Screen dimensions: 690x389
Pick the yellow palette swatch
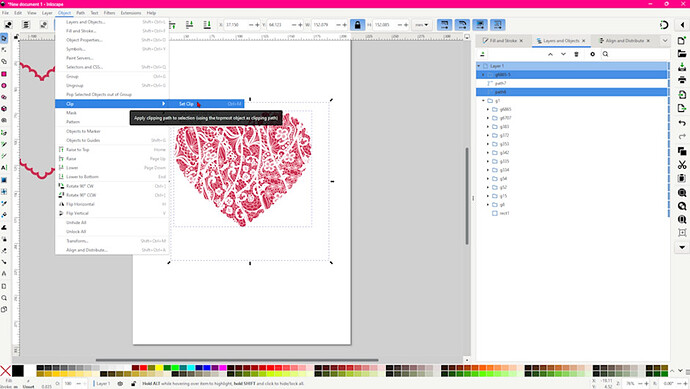point(159,368)
